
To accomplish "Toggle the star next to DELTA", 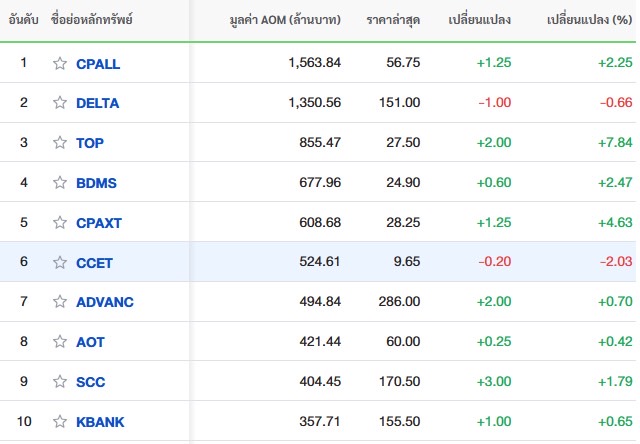I will (60, 103).
